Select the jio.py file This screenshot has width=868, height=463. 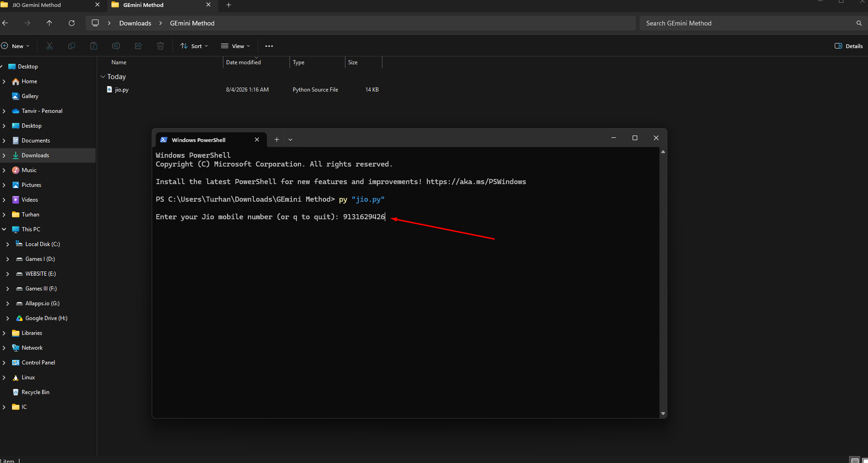[x=122, y=90]
